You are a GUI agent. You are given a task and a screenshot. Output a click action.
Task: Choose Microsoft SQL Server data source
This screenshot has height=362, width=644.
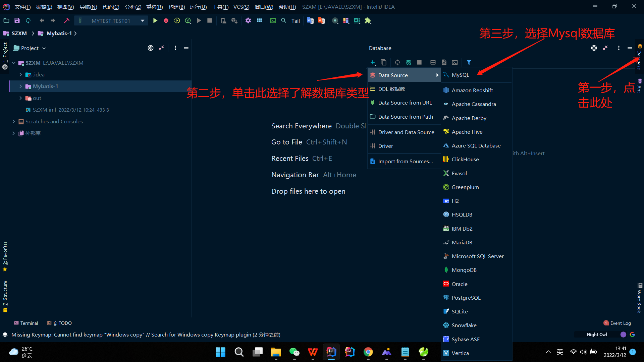476,256
